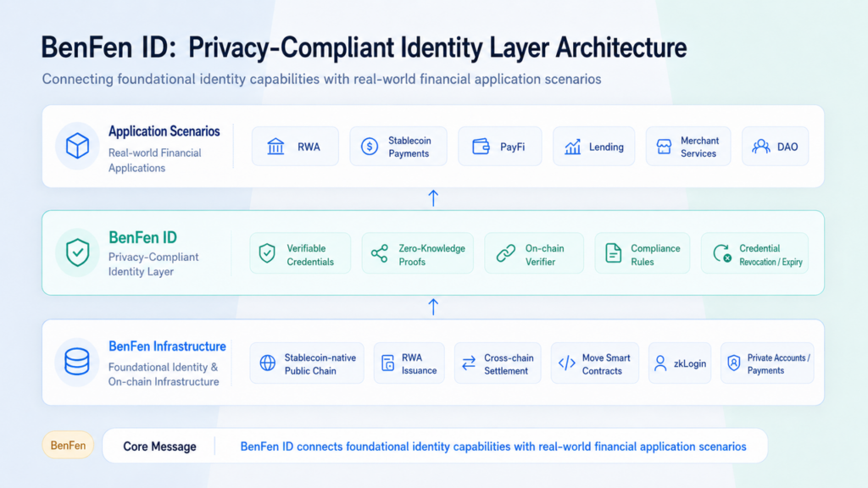Image resolution: width=868 pixels, height=488 pixels.
Task: Click the zkLogin label
Action: coord(690,364)
